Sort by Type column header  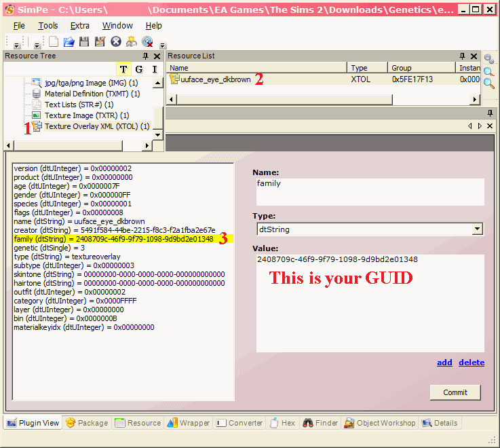click(x=367, y=68)
